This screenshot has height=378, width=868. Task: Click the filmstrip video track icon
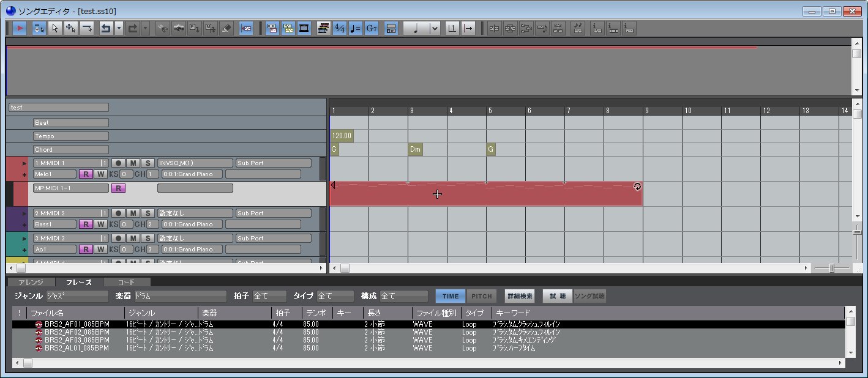pyautogui.click(x=304, y=28)
